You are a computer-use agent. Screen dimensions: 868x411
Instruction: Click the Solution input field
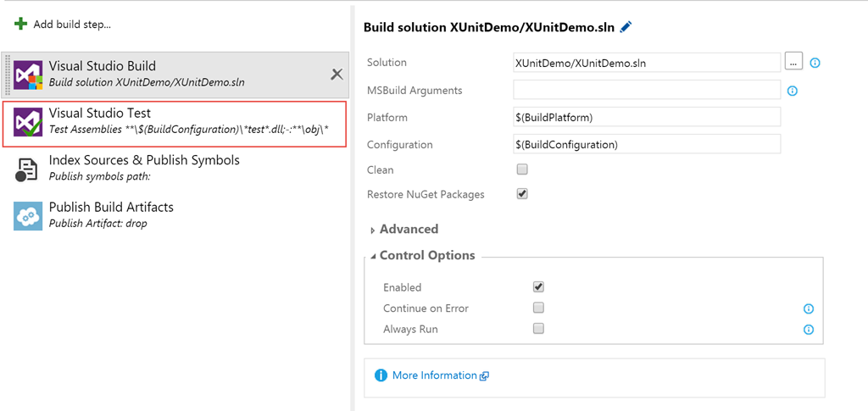point(647,63)
